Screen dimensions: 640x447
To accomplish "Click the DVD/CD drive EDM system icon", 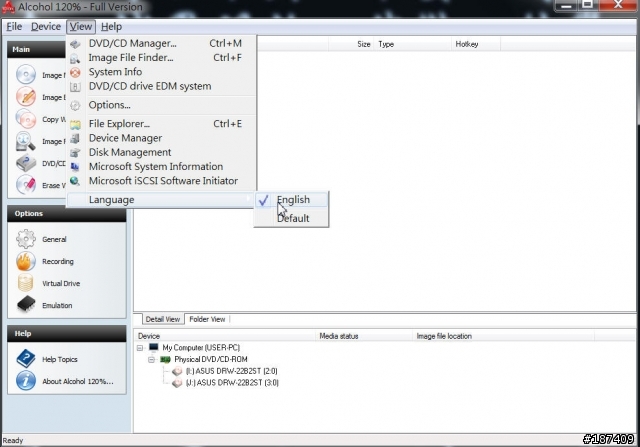I will [x=75, y=87].
